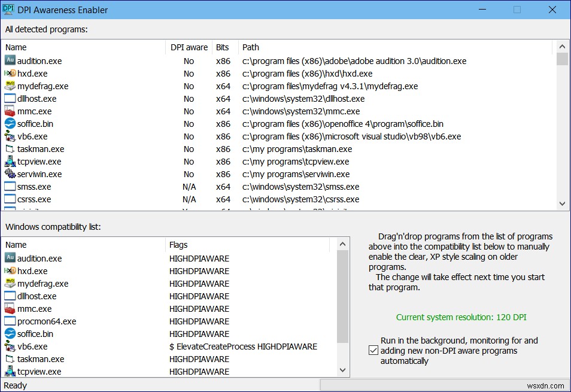Sort detected programs by Bits column header

[x=226, y=47]
